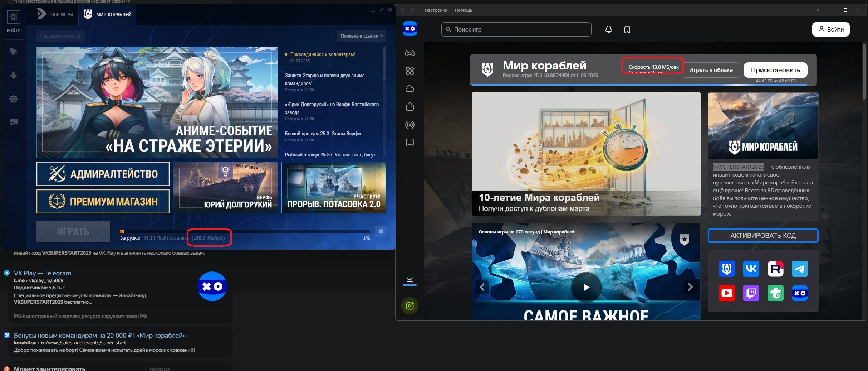Click the login icon in Lesta launcher sidebar
This screenshot has width=868, height=371.
(13, 16)
